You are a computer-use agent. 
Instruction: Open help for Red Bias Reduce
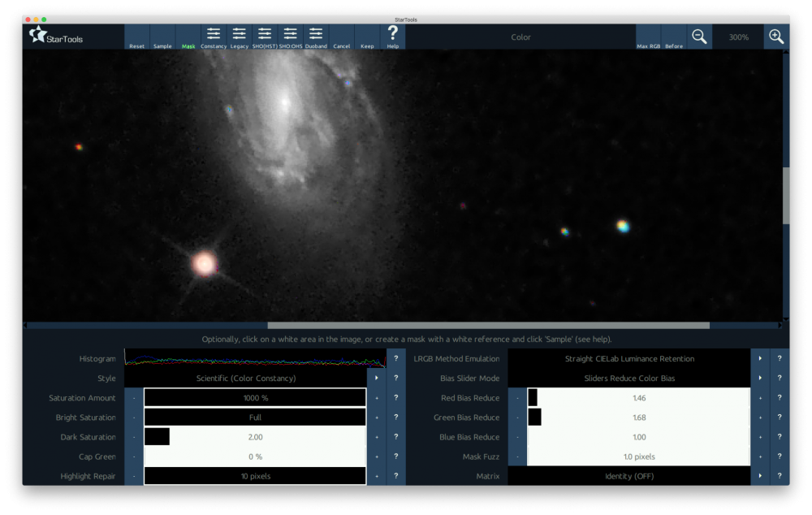(x=780, y=398)
